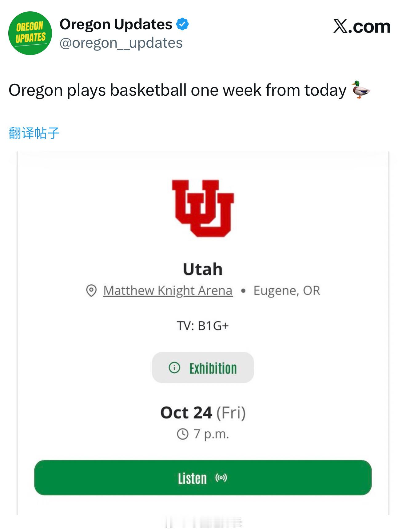Click the Eugene, OR location text
The height and width of the screenshot is (532, 406).
(x=287, y=290)
